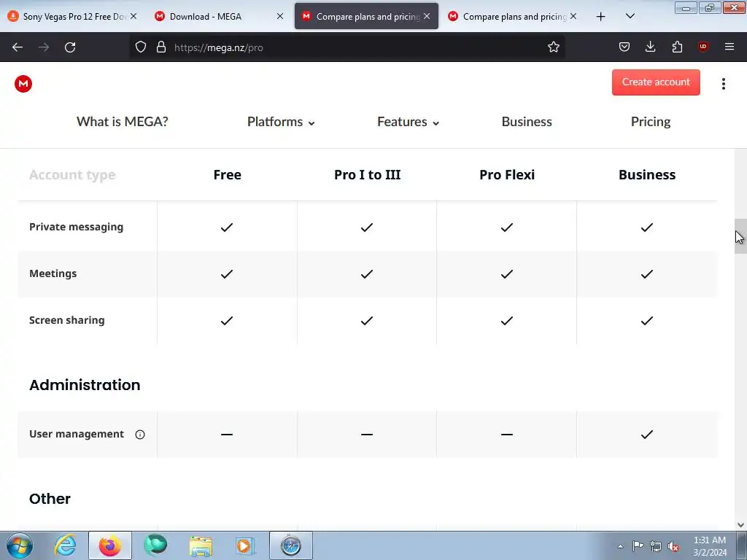List all tabs dropdown arrow
747x560 pixels.
click(x=630, y=16)
